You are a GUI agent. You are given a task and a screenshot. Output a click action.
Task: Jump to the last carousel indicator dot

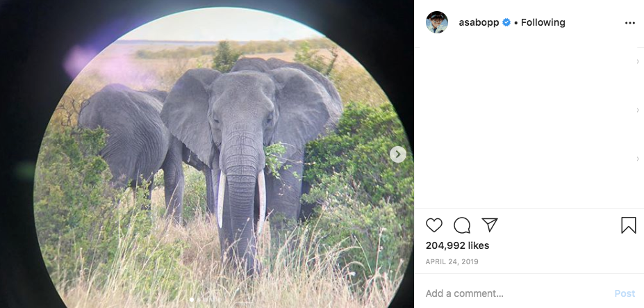(x=220, y=300)
